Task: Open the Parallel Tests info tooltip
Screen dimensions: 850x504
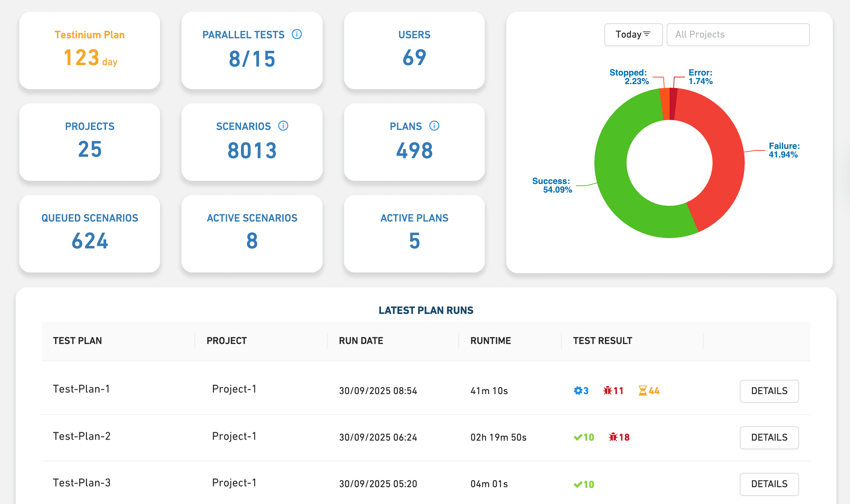Action: pos(296,34)
